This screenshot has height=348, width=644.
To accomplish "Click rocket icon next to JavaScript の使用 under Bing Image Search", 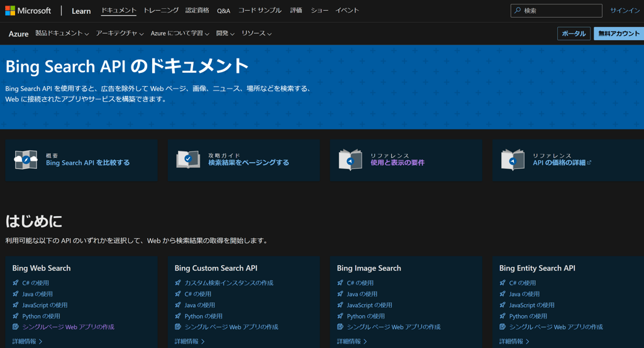I will click(340, 305).
